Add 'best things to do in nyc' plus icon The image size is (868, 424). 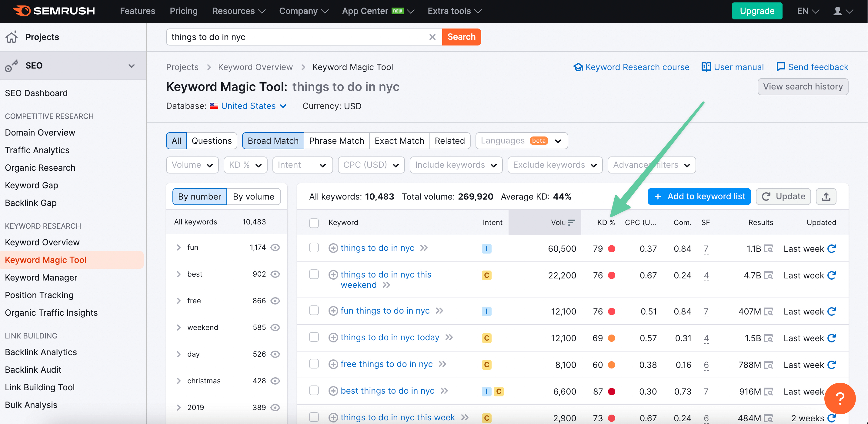(333, 391)
